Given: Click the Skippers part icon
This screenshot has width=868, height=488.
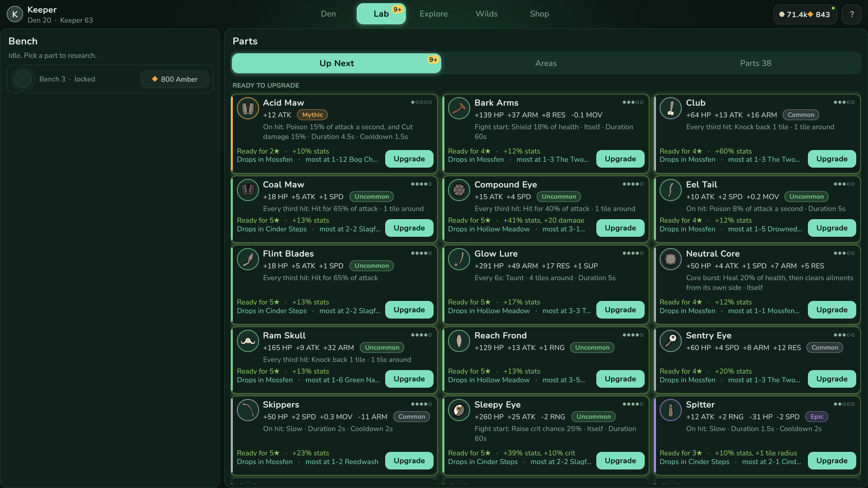Looking at the screenshot, I should click(248, 410).
